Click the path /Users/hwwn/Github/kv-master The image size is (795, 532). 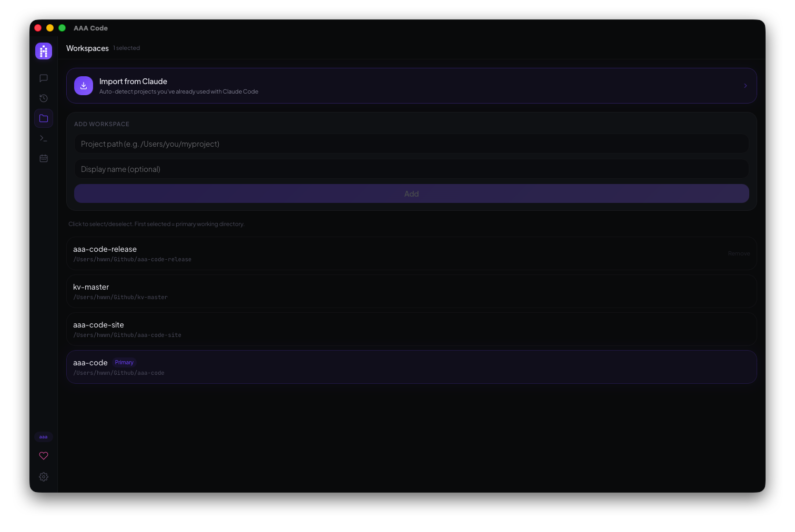(120, 298)
